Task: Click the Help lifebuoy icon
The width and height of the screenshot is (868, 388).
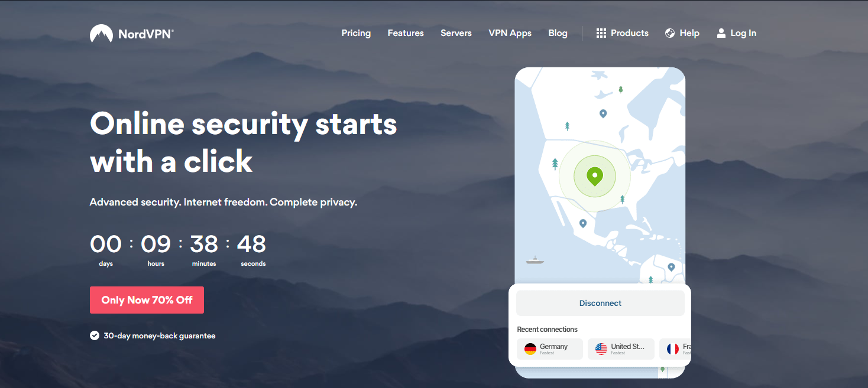Action: [669, 32]
